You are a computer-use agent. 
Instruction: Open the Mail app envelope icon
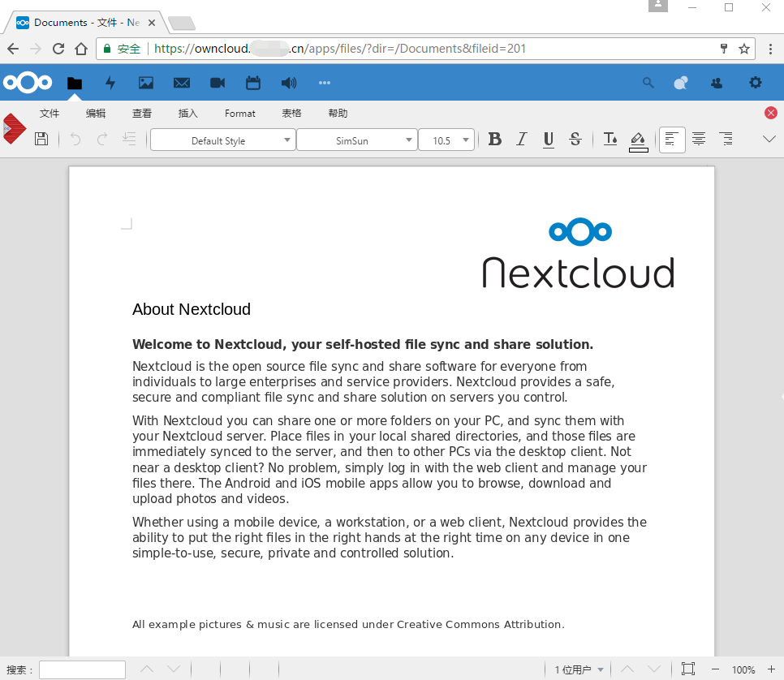point(181,82)
